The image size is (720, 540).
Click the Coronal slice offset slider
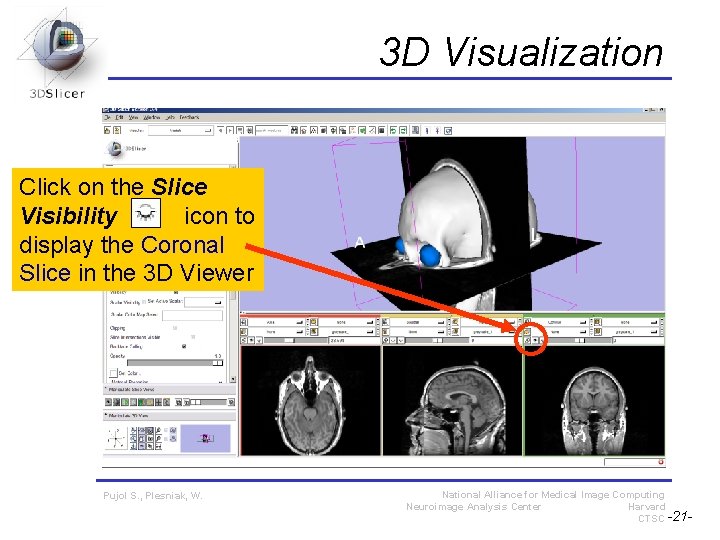(x=579, y=340)
